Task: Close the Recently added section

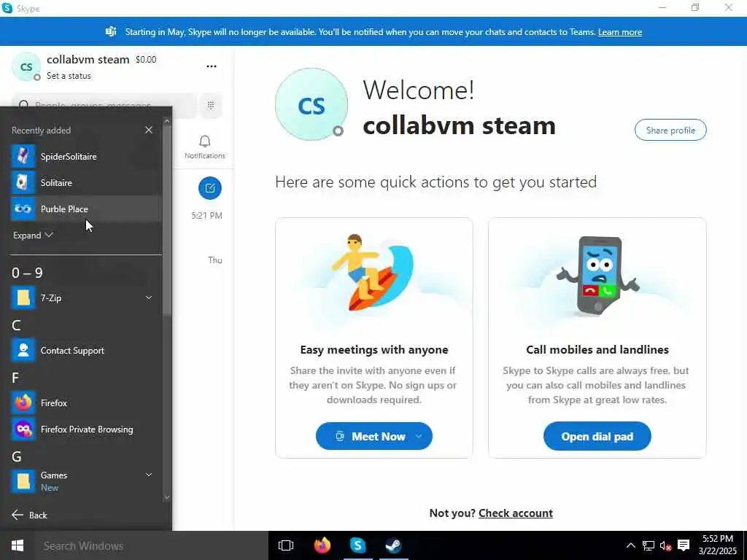Action: tap(149, 130)
